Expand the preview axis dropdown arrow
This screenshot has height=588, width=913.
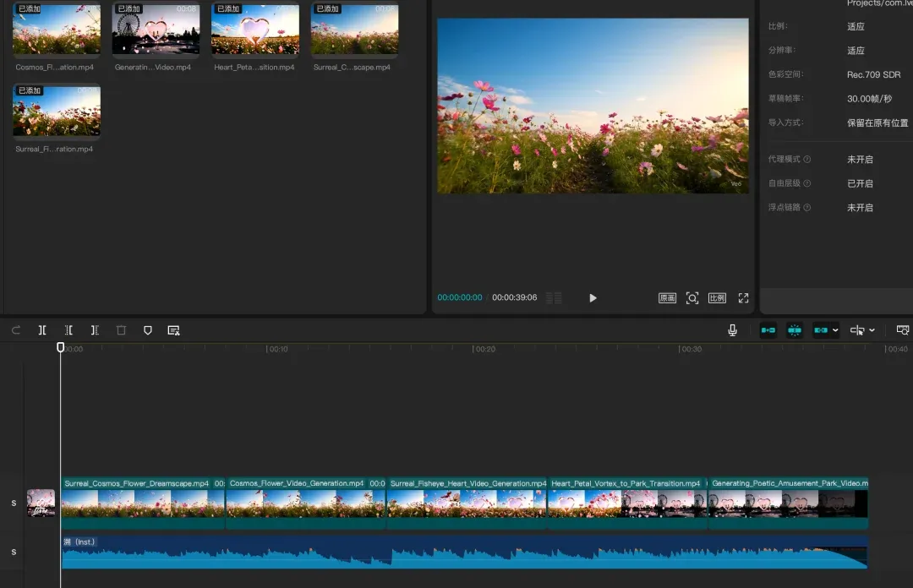click(x=872, y=330)
